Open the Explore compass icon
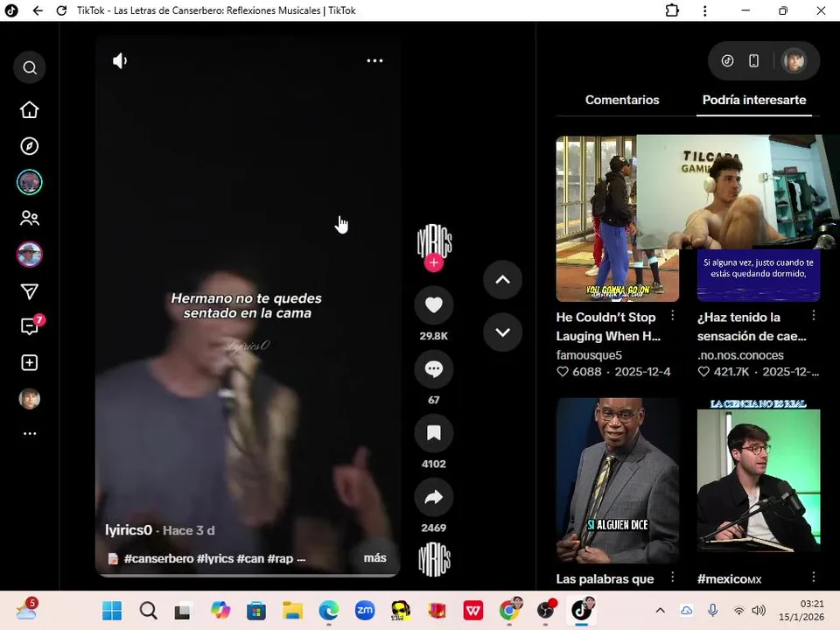 [x=30, y=146]
